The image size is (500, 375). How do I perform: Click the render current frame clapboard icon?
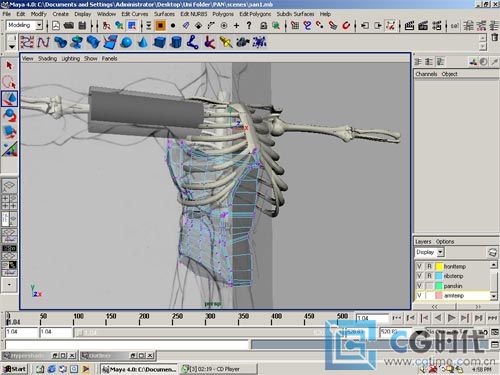click(409, 25)
